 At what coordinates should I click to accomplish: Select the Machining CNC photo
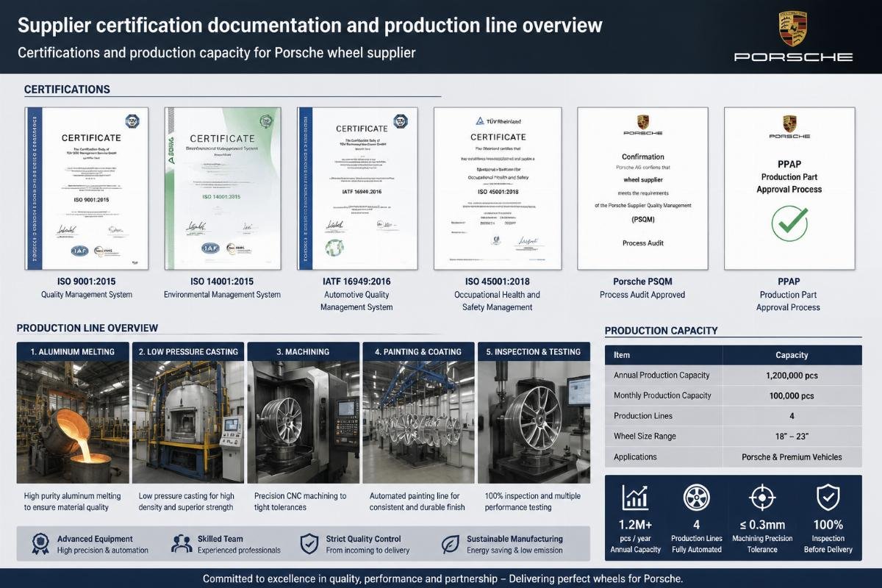304,422
